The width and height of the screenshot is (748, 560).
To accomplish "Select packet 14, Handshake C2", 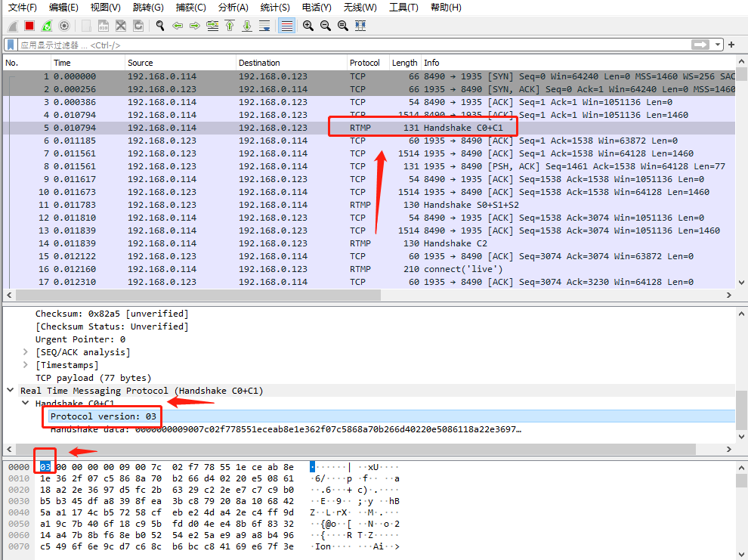I will 369,243.
